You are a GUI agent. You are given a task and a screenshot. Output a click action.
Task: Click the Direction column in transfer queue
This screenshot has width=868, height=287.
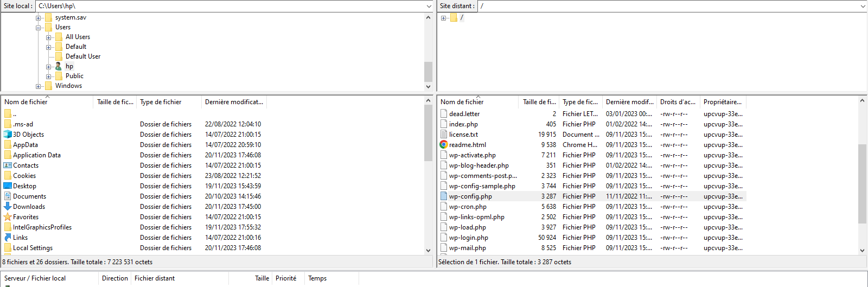click(114, 278)
